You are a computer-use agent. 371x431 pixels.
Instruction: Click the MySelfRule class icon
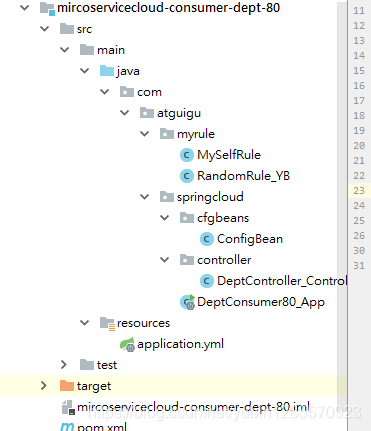click(187, 155)
